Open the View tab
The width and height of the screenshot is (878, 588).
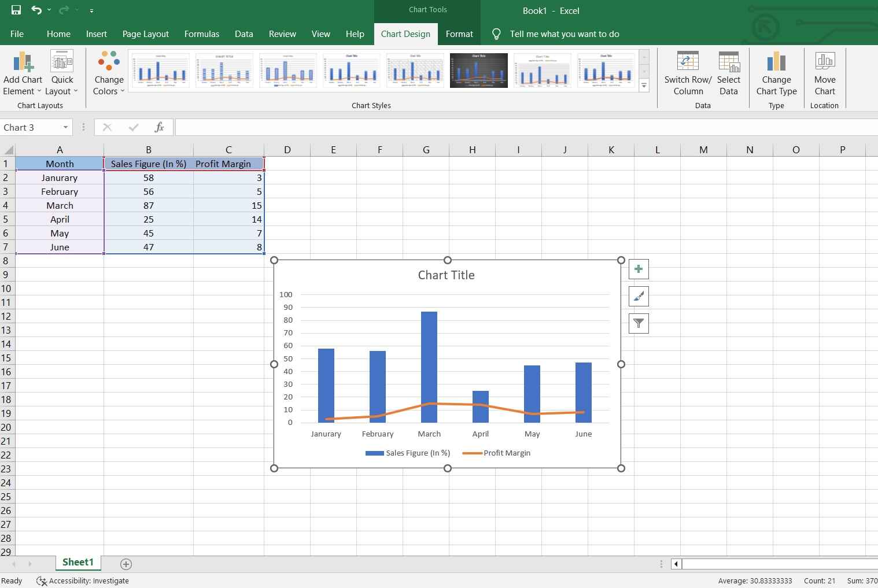320,34
